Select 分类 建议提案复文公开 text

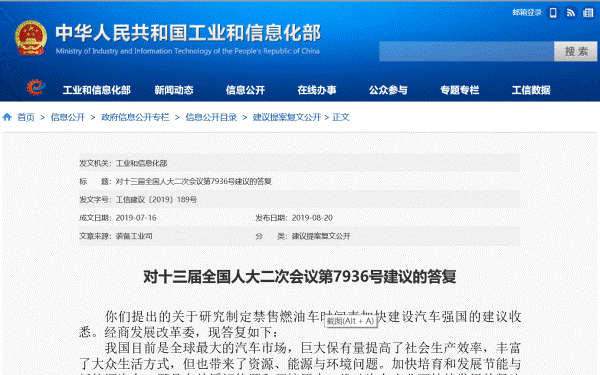303,236
